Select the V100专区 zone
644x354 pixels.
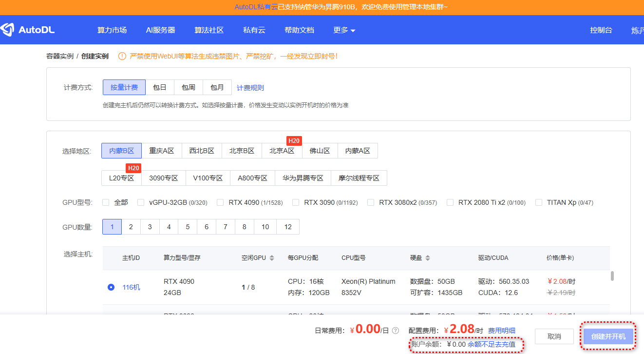coord(208,178)
